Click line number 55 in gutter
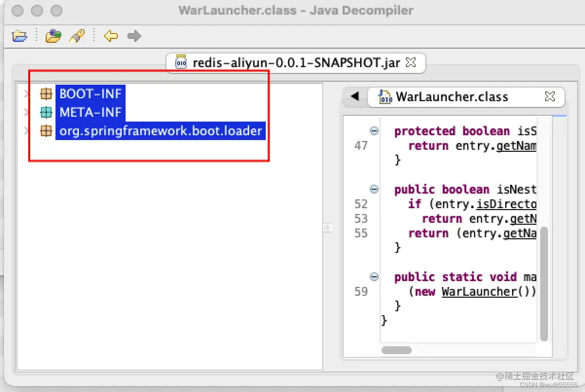This screenshot has width=585, height=392. click(361, 233)
